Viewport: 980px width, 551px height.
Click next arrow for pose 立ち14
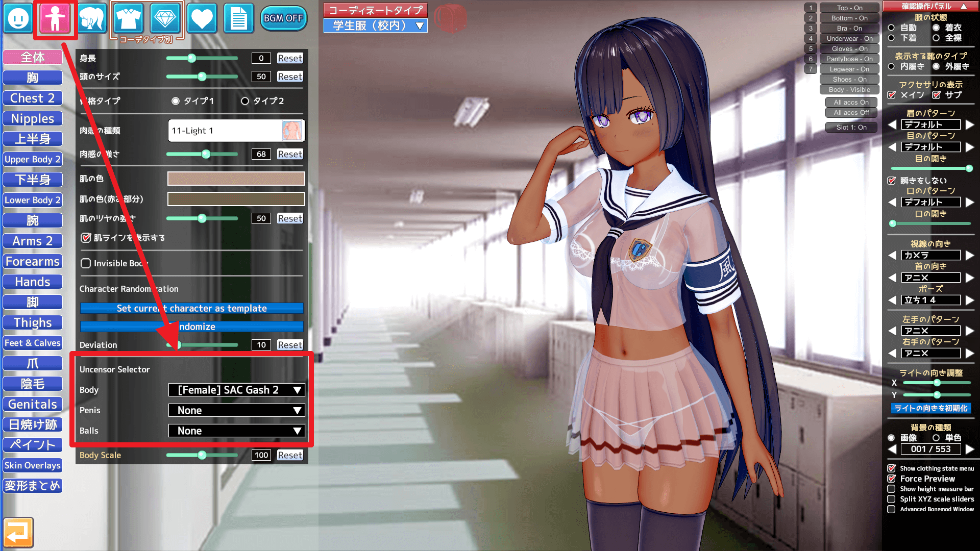coord(970,300)
